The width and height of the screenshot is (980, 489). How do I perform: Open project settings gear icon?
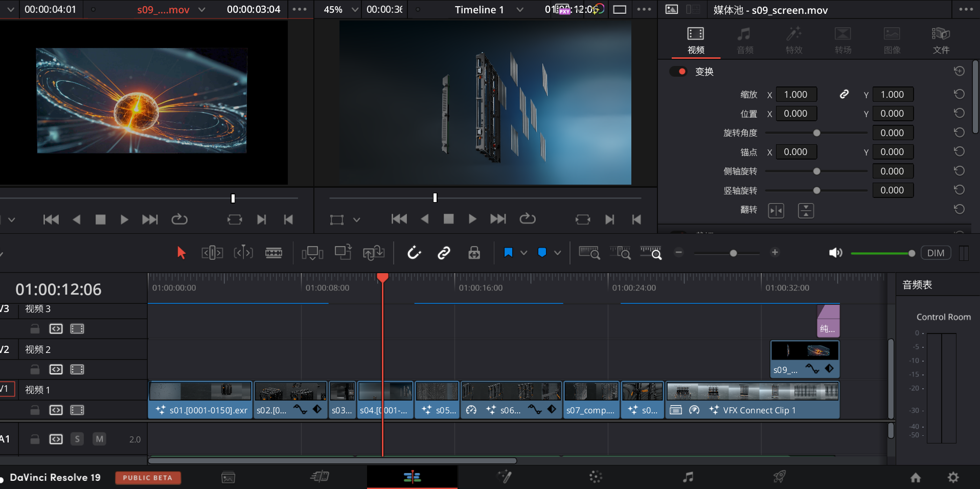point(953,477)
